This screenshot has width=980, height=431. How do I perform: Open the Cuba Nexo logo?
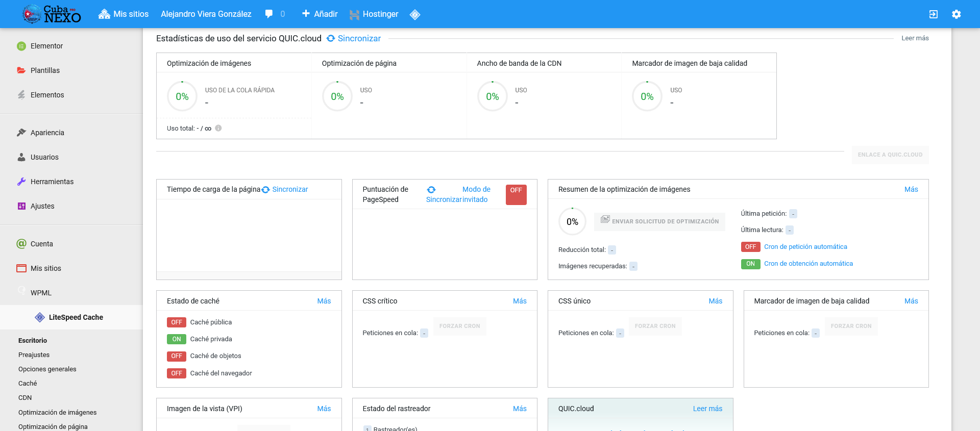52,14
